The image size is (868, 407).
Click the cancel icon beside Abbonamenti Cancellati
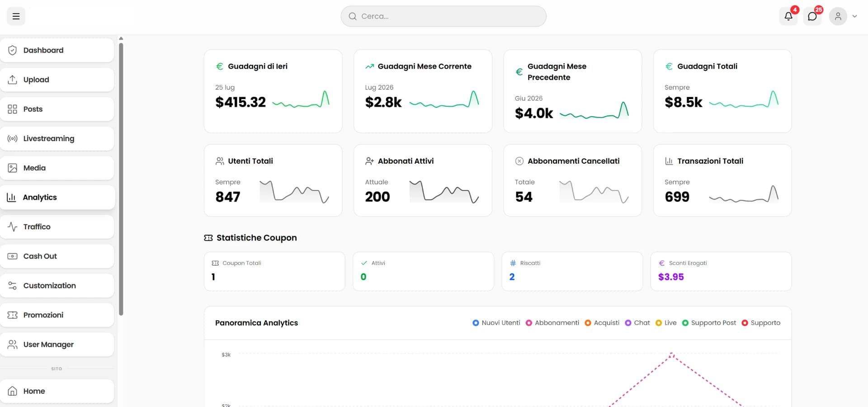[x=519, y=161]
